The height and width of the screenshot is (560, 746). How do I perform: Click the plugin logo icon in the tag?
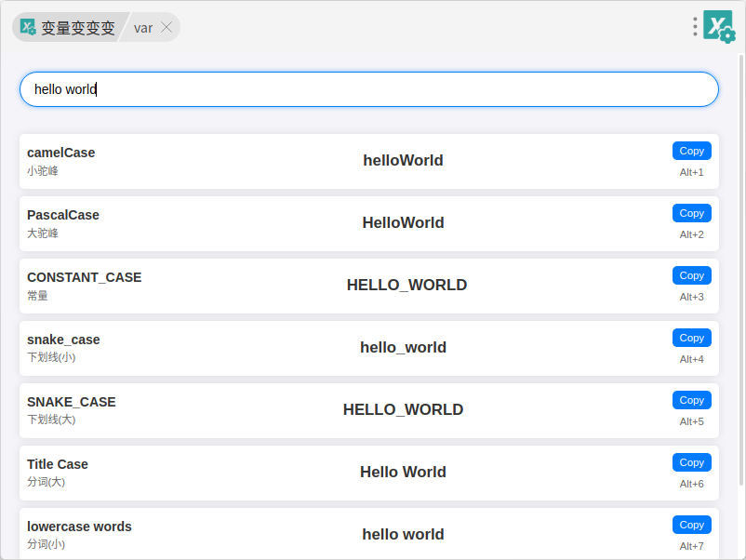[28, 27]
